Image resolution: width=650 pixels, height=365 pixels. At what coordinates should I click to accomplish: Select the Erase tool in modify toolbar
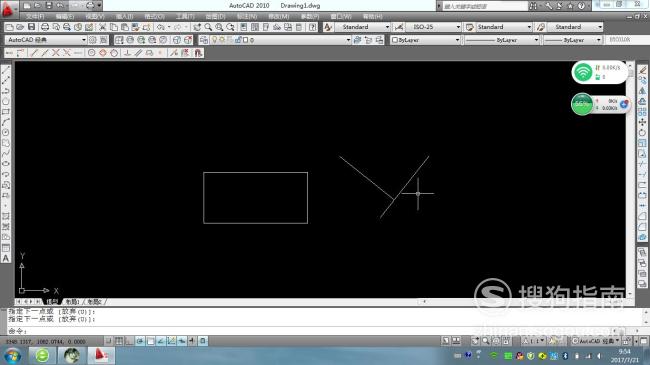click(643, 70)
